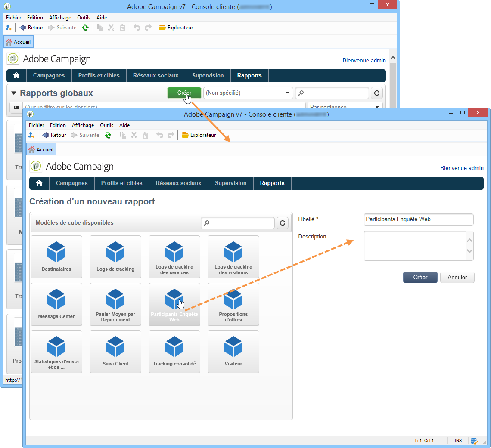Screen dimensions: 491x448
Task: Switch to Campagnes tab in front window
Action: [x=71, y=183]
